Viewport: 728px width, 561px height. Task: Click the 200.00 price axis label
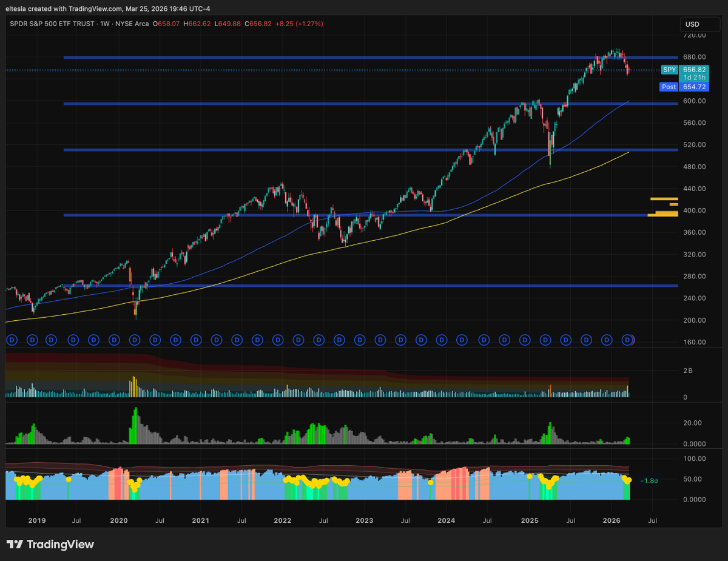point(694,320)
